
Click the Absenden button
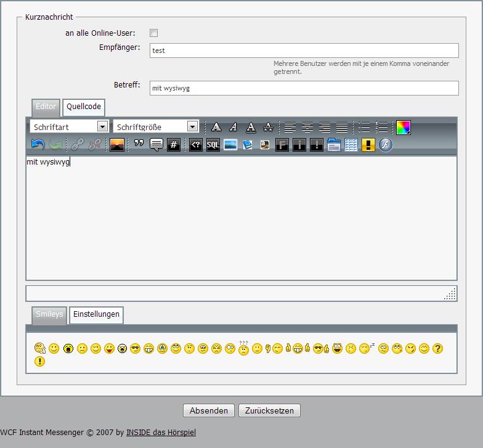pos(208,410)
